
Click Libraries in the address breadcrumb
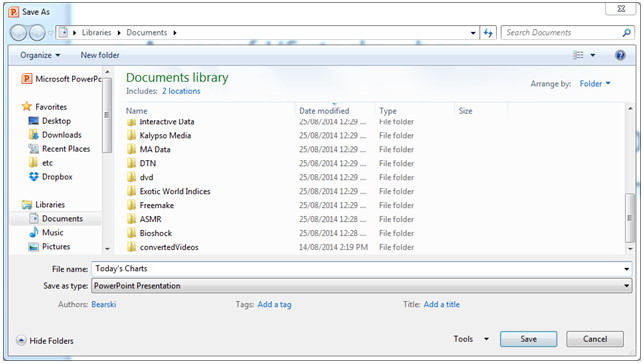pyautogui.click(x=97, y=32)
